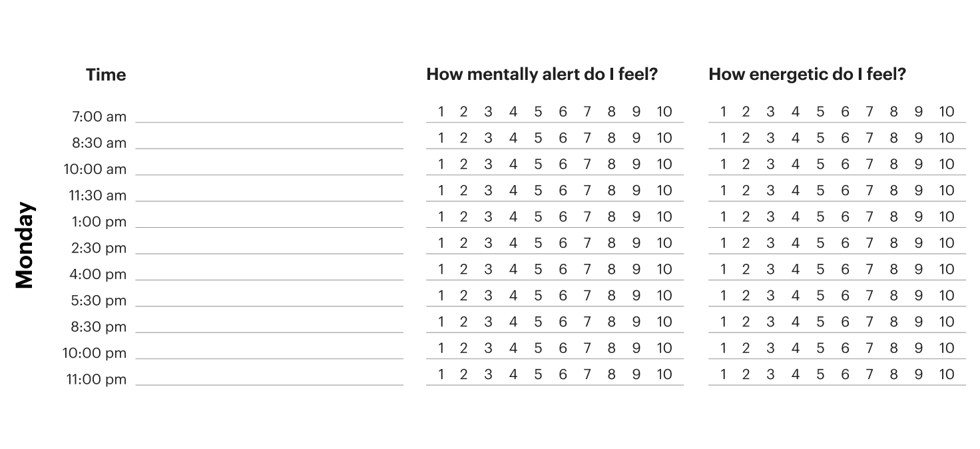Viewport: 980px width, 449px height.
Task: Choose energy rating 1 for 1:00 pm
Action: coord(724,217)
